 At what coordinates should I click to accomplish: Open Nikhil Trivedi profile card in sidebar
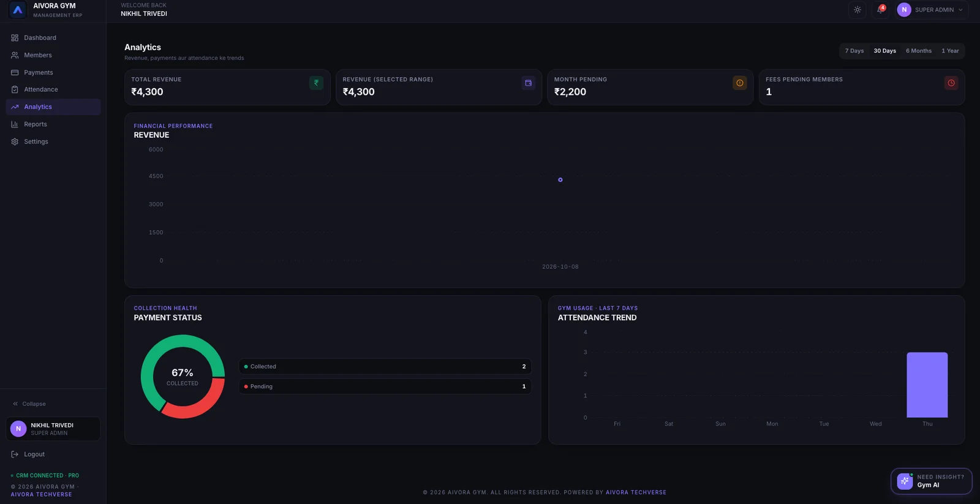pos(53,429)
